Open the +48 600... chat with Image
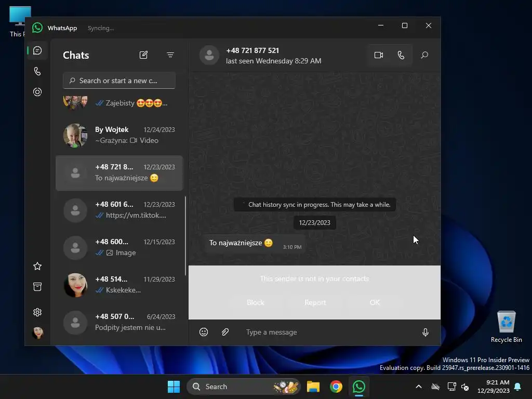Screen dimensions: 532x399 pyautogui.click(x=119, y=248)
